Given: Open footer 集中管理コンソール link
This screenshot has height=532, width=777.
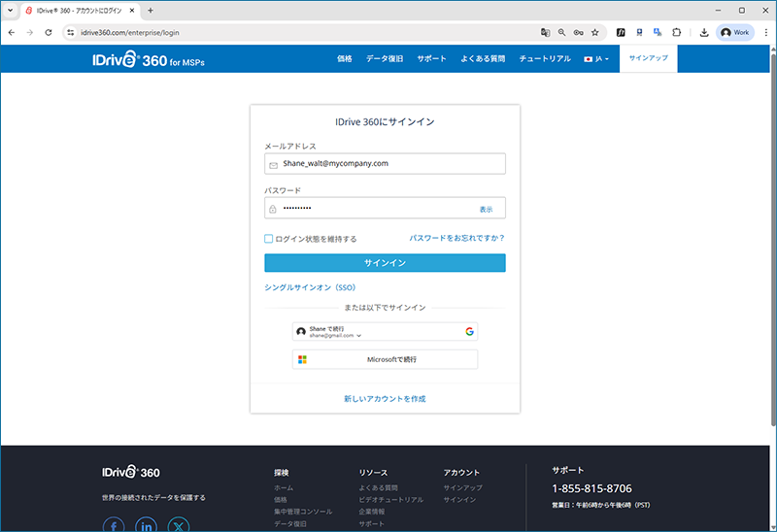Looking at the screenshot, I should (303, 512).
